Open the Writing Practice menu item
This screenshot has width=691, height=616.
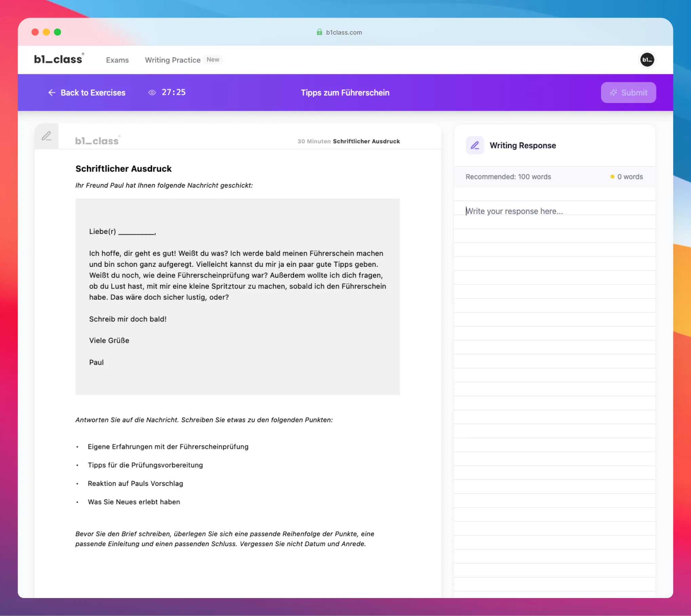(173, 60)
